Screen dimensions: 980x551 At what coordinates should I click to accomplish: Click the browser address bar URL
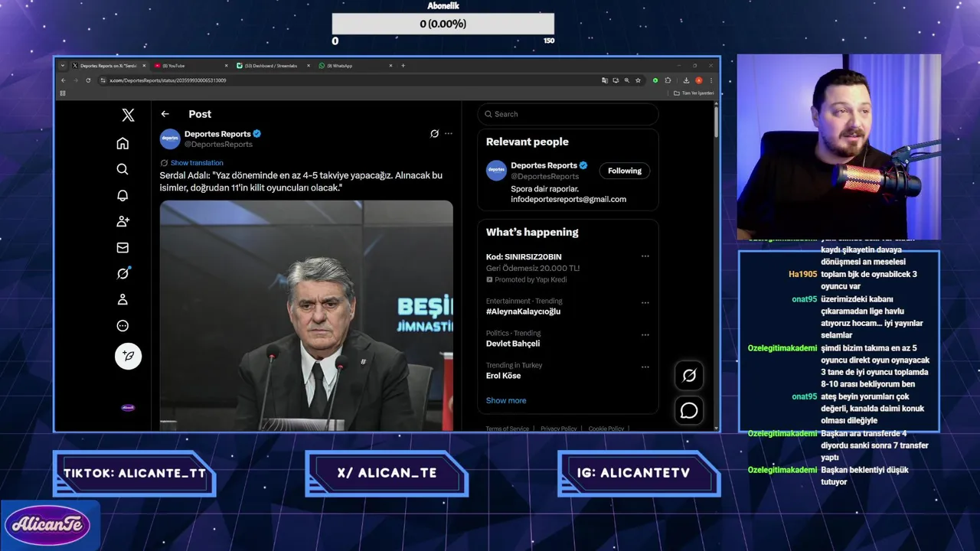point(168,80)
